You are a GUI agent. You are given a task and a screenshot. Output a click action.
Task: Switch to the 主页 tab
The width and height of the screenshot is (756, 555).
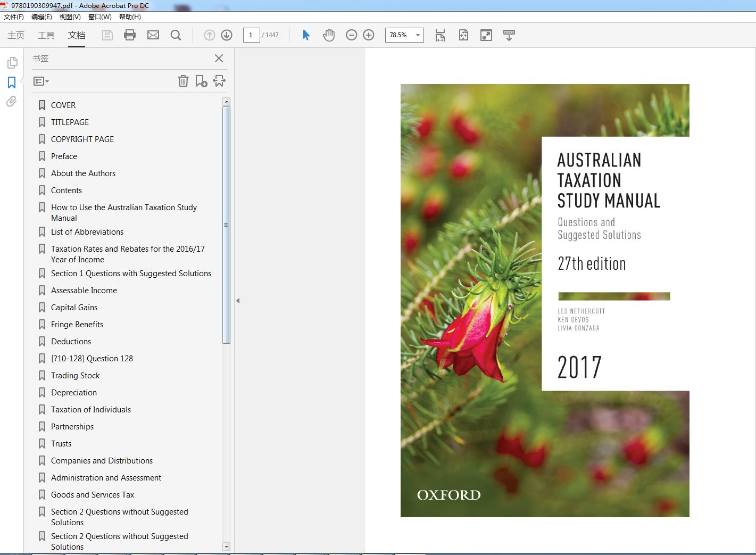tap(16, 35)
